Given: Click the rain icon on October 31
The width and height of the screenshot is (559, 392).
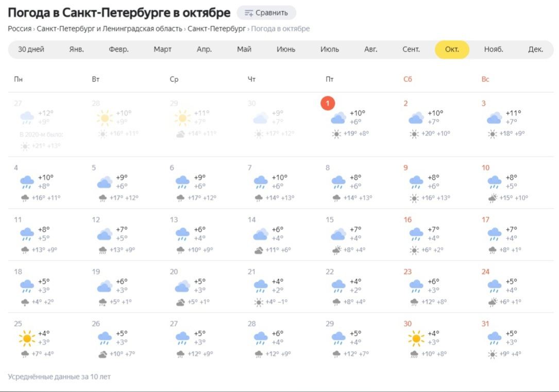Looking at the screenshot, I should tap(494, 337).
